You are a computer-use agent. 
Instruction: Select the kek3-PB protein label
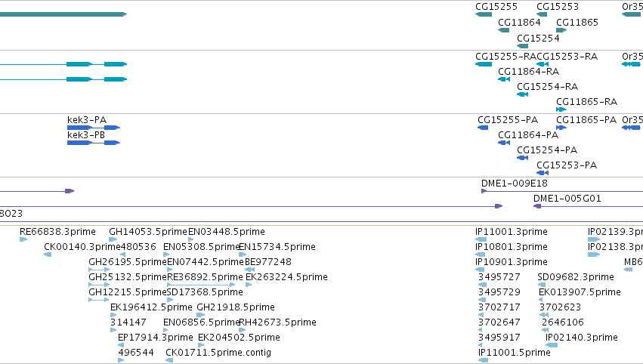point(86,135)
